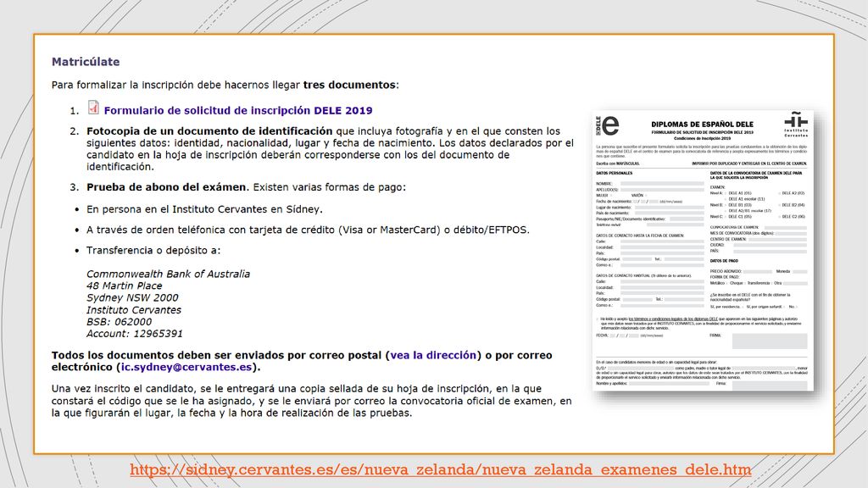The width and height of the screenshot is (868, 488).
Task: Click the bold 'tres documentos' text
Action: click(x=349, y=86)
